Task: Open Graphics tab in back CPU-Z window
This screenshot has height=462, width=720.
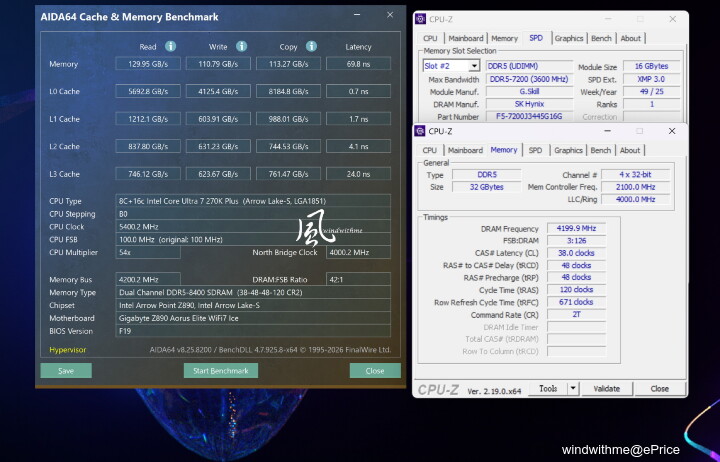Action: tap(568, 38)
